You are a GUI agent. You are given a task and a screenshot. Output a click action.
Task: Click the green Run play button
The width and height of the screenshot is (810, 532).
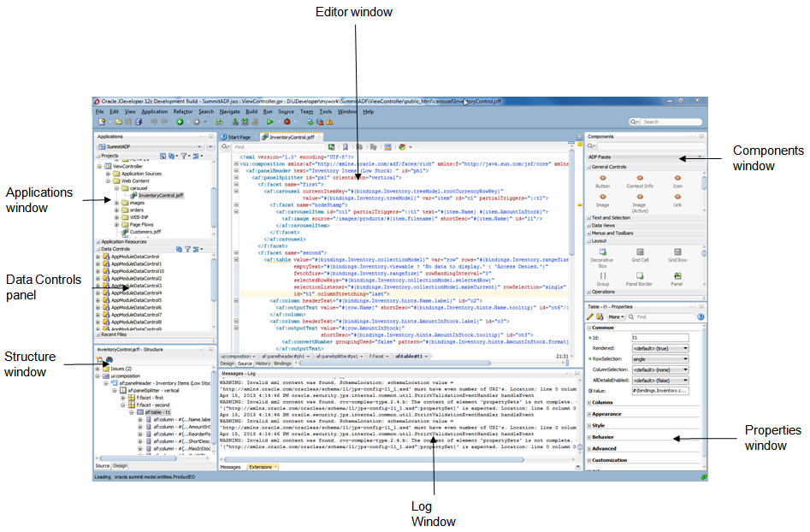point(269,122)
